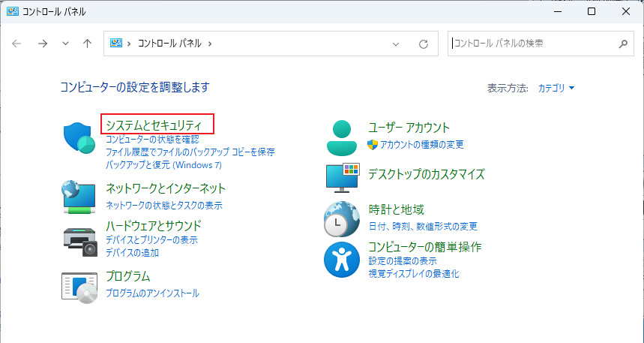Screen dimensions: 644x343
Task: Click プログラムのアンインストール link
Action: click(152, 293)
